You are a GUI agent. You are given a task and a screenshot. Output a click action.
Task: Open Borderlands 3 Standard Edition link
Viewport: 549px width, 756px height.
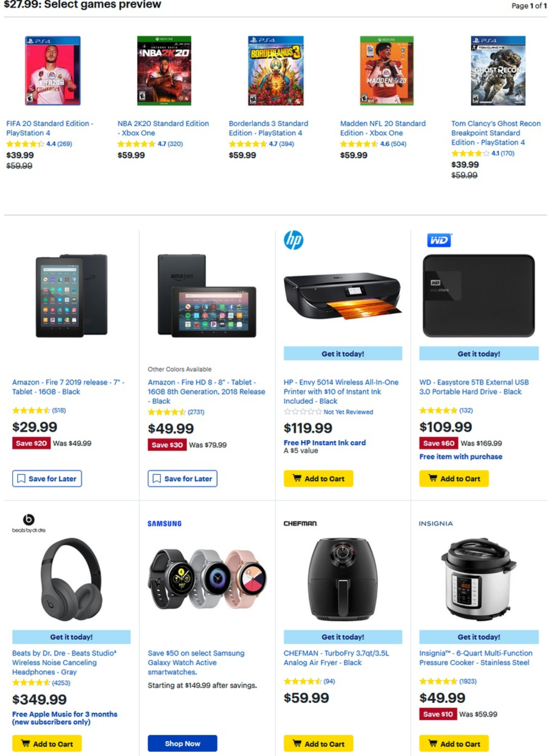(268, 128)
